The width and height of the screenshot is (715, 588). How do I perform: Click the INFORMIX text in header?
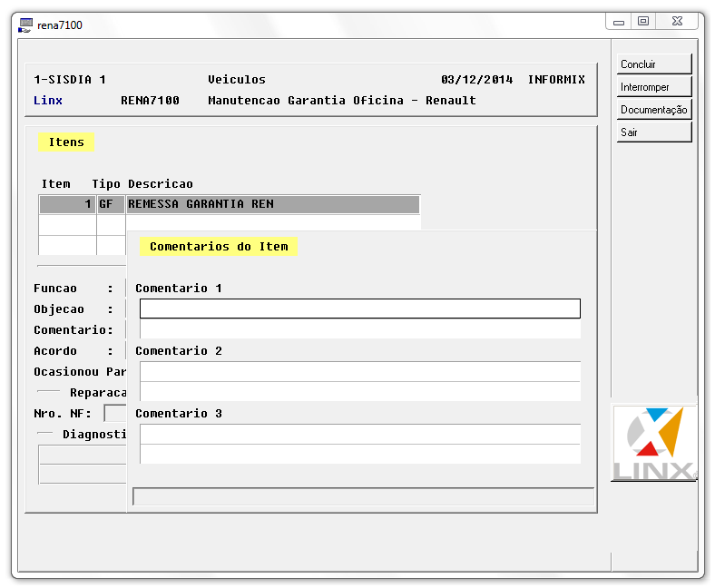pyautogui.click(x=556, y=79)
